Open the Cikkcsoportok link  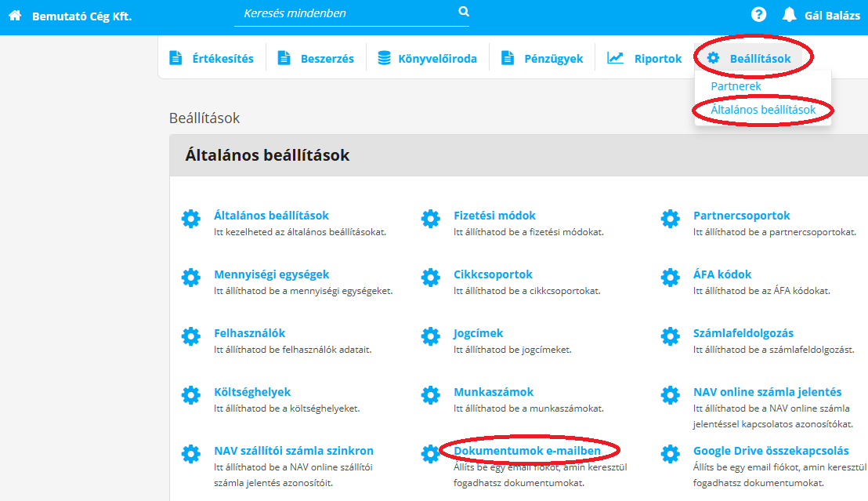493,274
